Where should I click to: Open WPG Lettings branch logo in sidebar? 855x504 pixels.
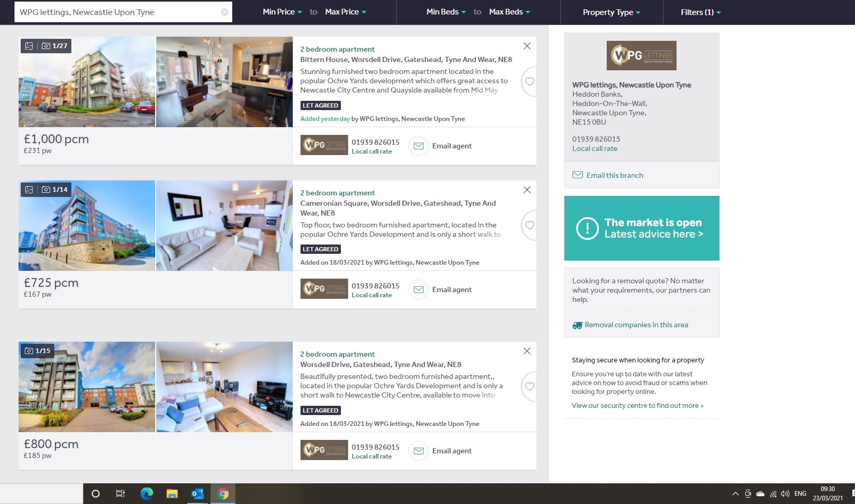pos(641,55)
